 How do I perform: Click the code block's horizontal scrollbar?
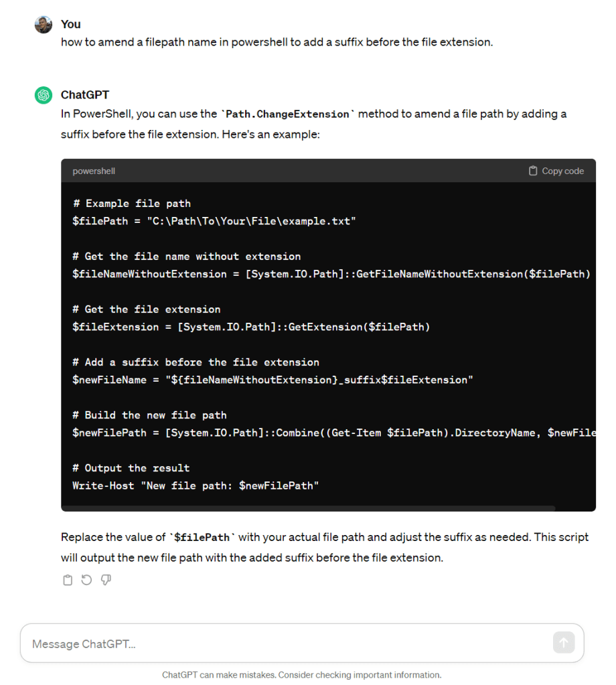[308, 508]
